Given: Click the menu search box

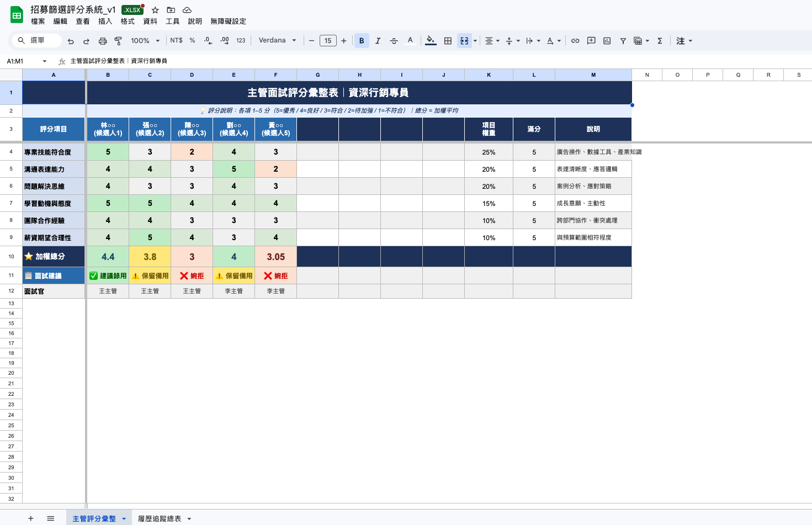Looking at the screenshot, I should (x=38, y=40).
